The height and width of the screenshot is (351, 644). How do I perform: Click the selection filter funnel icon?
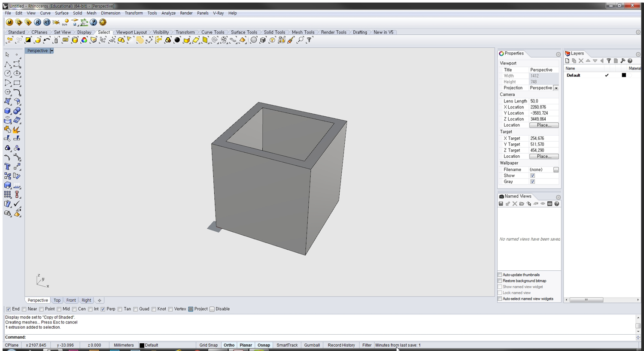[x=310, y=40]
